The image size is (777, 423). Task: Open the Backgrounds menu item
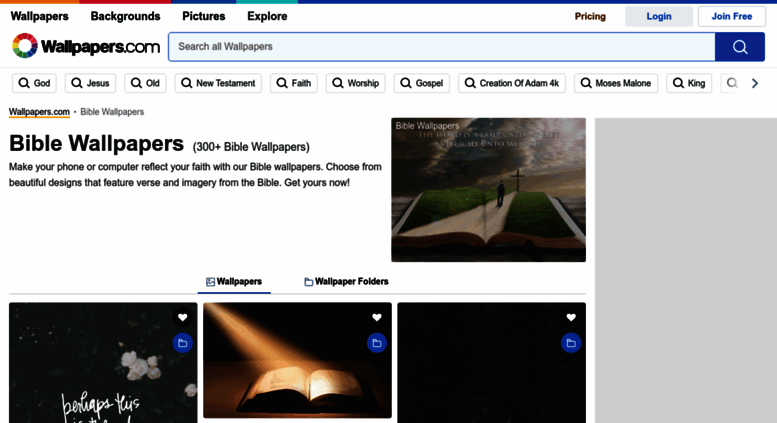125,16
